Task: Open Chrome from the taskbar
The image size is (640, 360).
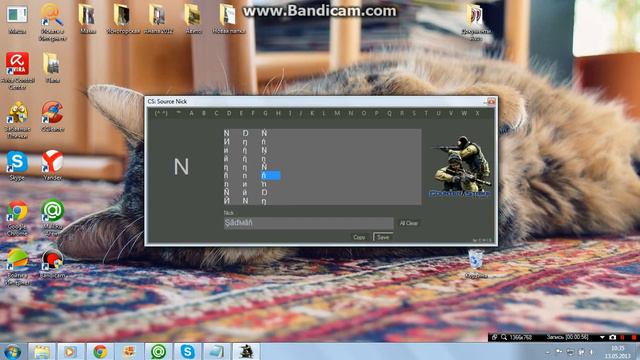Action: pyautogui.click(x=100, y=352)
